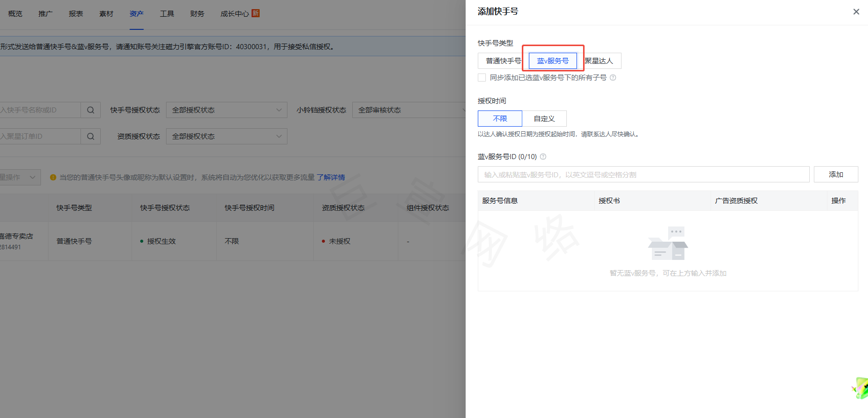Open the 报表 tab
Viewport: 868px width, 418px height.
coord(76,14)
